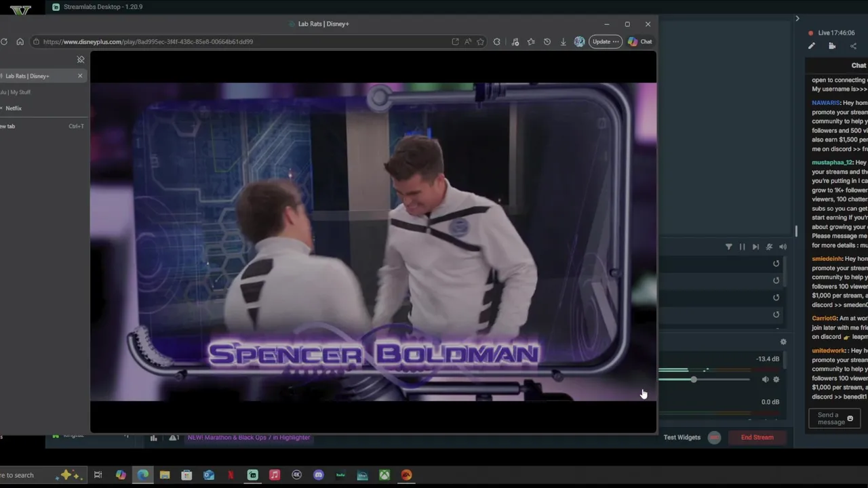Refresh the Disney+ page in the browser
This screenshot has height=488, width=868.
coord(4,41)
